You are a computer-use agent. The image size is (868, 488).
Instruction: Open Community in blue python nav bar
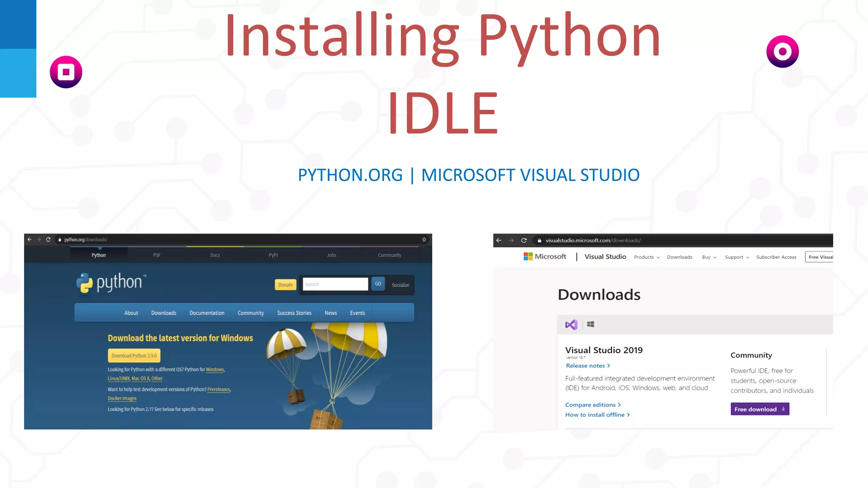(x=250, y=313)
